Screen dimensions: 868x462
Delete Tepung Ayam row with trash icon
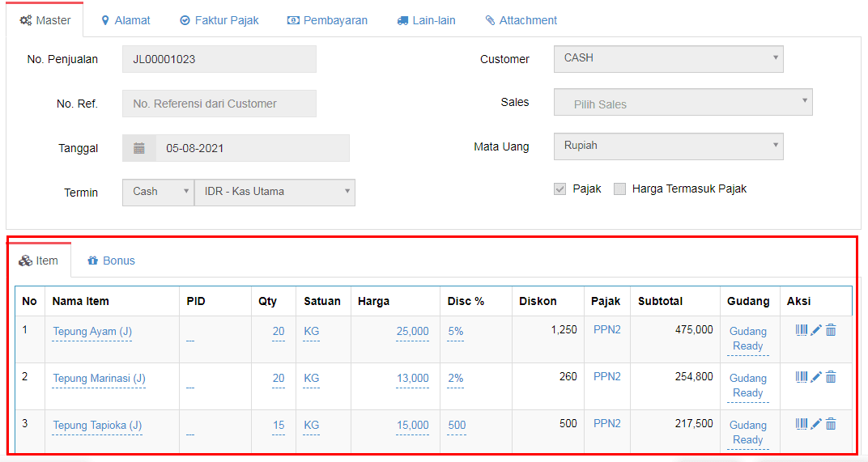coord(831,330)
